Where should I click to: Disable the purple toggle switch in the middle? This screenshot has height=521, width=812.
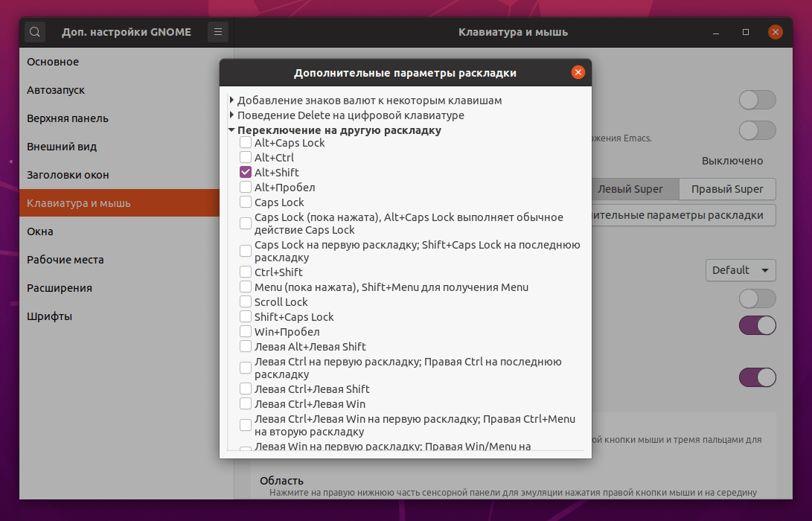(757, 325)
